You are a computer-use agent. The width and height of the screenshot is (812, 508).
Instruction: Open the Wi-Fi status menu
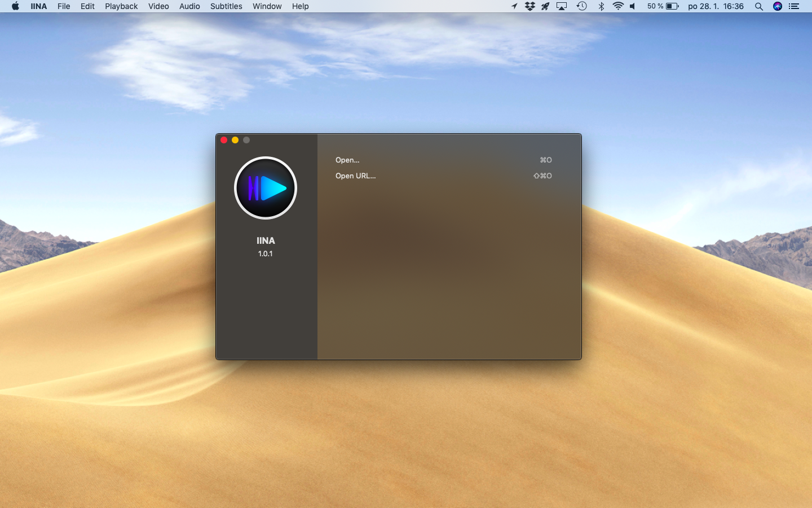[618, 6]
